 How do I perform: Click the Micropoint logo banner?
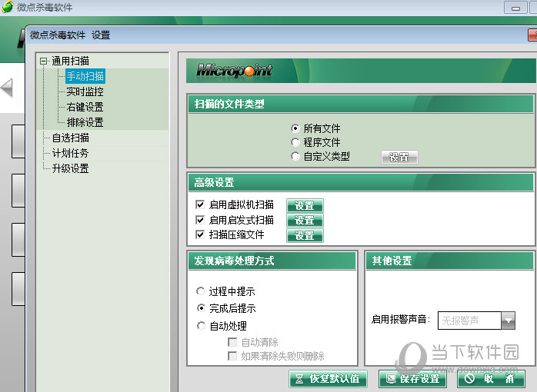pos(361,71)
